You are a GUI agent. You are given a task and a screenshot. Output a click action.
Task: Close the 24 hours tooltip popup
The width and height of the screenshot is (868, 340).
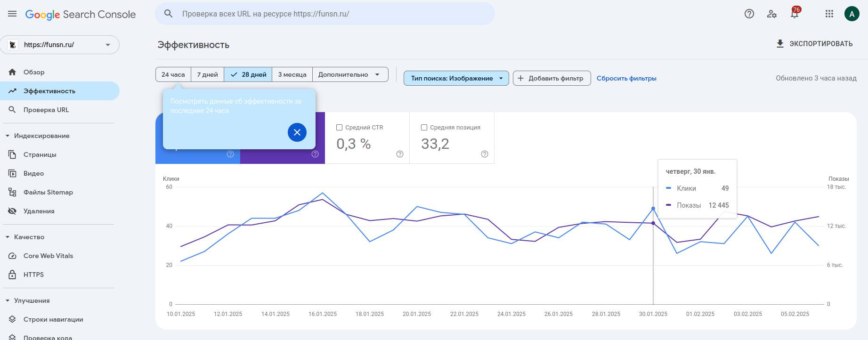[x=297, y=132]
